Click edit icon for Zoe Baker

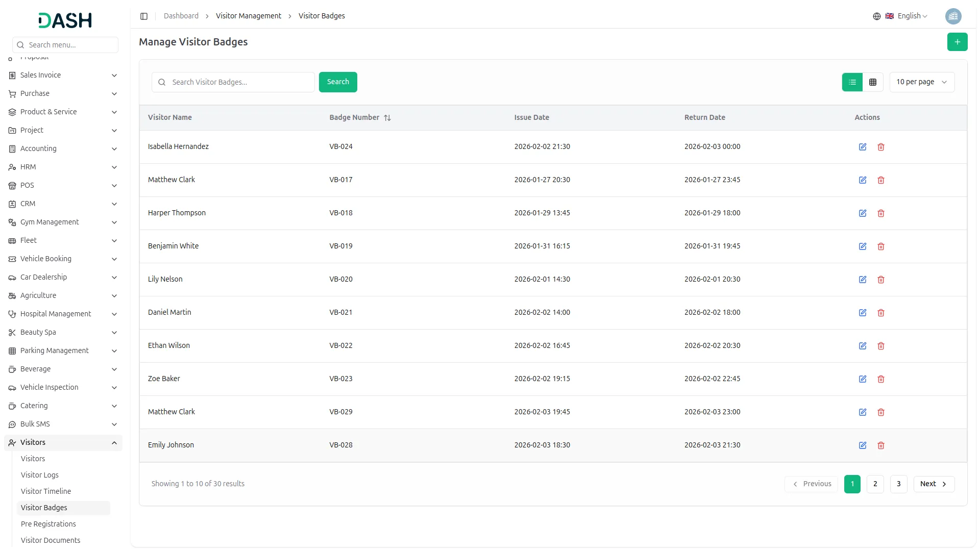[862, 379]
